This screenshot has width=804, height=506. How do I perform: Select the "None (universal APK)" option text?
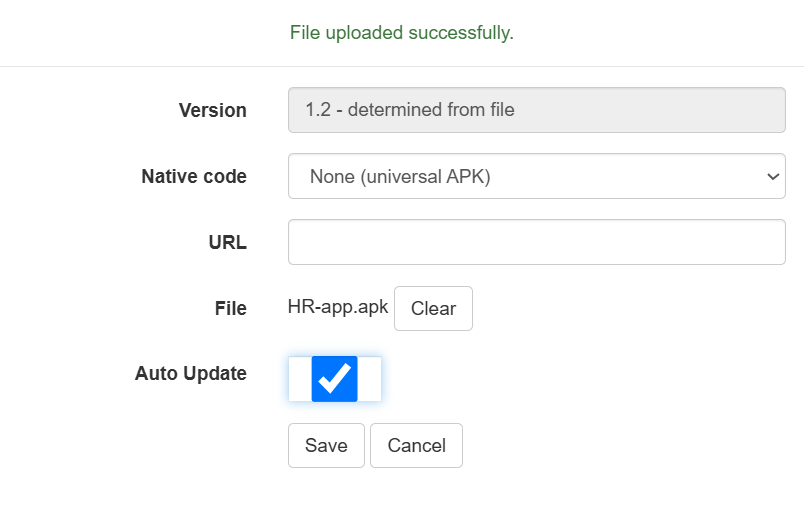(399, 176)
